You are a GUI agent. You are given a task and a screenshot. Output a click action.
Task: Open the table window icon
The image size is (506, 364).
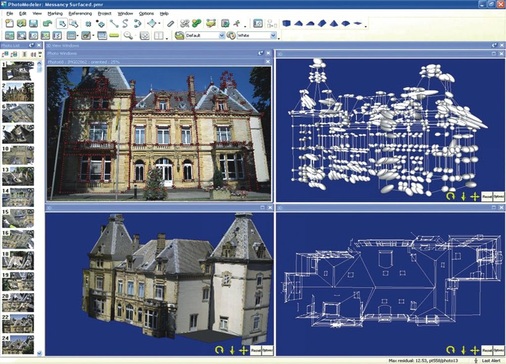click(x=102, y=35)
